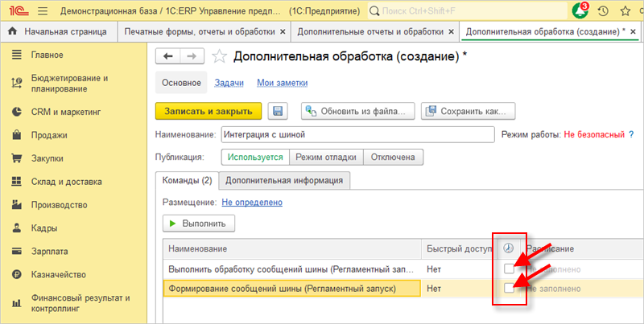Navigate back with the left arrow
644x324 pixels.
tap(167, 56)
